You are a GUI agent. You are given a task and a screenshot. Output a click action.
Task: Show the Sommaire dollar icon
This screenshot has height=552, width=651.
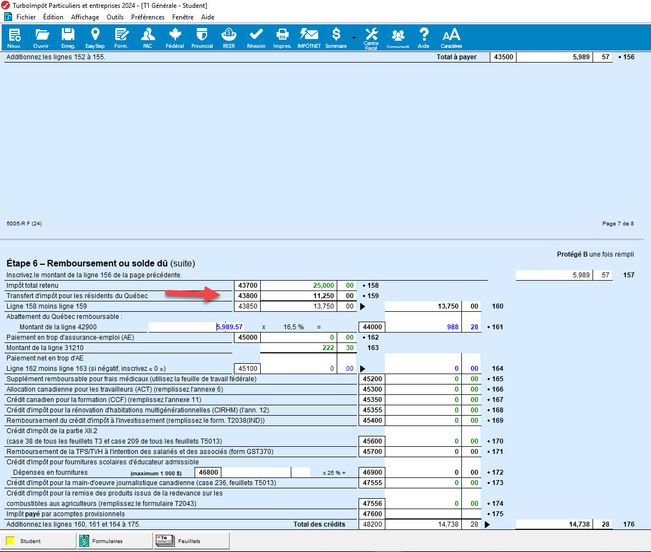tap(336, 38)
